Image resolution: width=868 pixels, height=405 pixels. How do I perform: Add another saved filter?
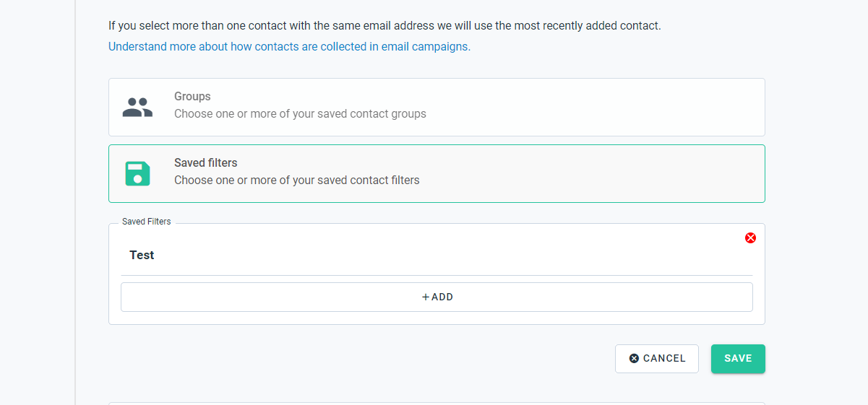[437, 297]
